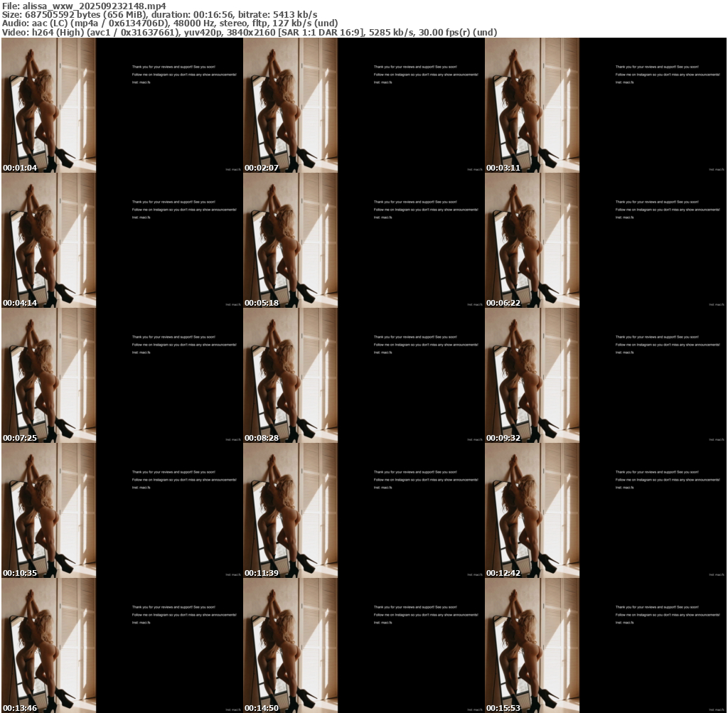
Task: Click the Audio codec info line
Action: point(170,23)
